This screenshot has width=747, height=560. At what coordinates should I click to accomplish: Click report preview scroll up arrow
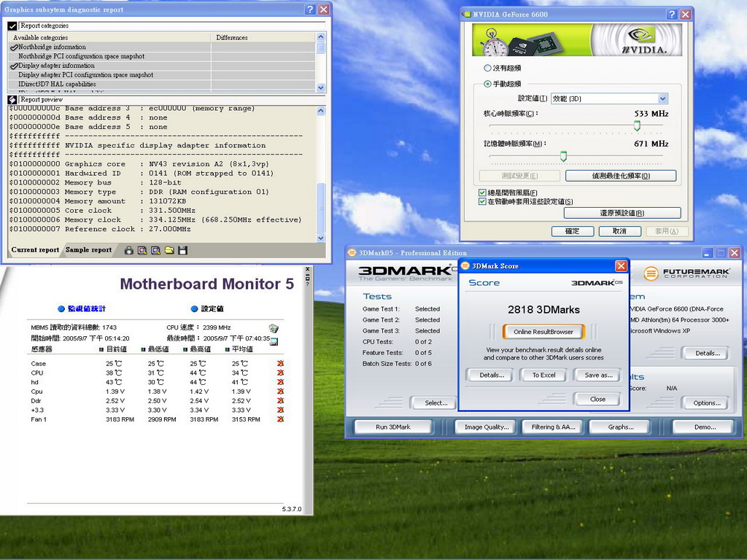[321, 111]
